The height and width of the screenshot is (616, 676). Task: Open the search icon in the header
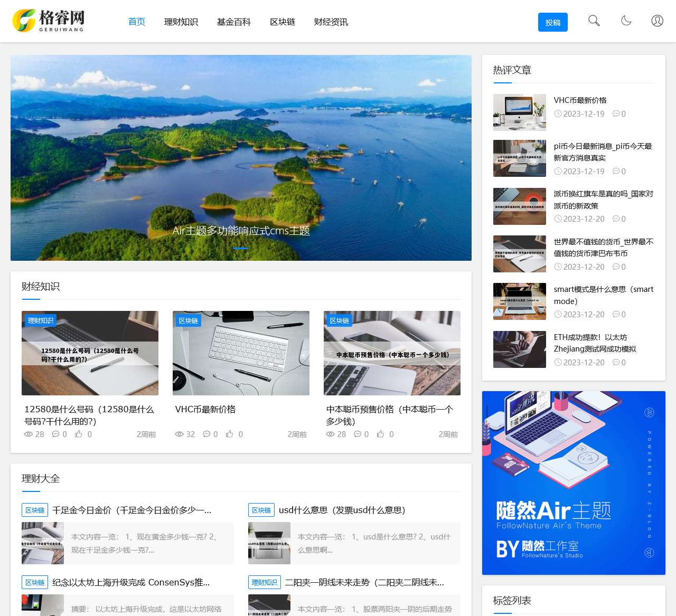click(x=594, y=21)
